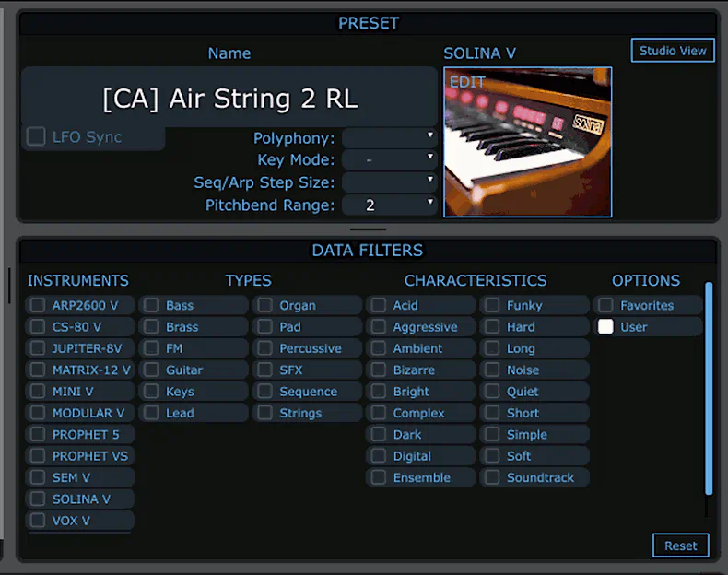Filter by Percussive type
Viewport: 728px width, 575px height.
(265, 348)
